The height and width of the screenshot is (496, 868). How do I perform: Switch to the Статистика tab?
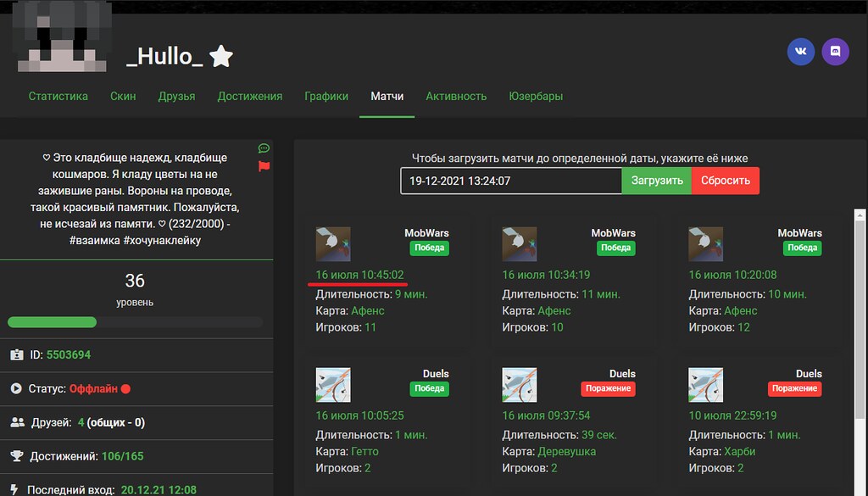tap(58, 96)
